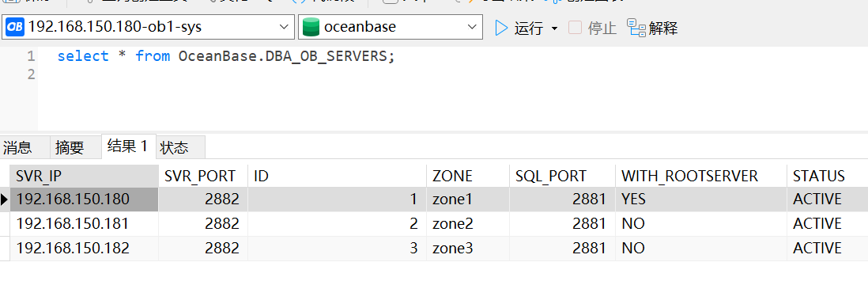Click the NO cell in zone2 row
The height and width of the screenshot is (304, 868).
click(x=701, y=223)
